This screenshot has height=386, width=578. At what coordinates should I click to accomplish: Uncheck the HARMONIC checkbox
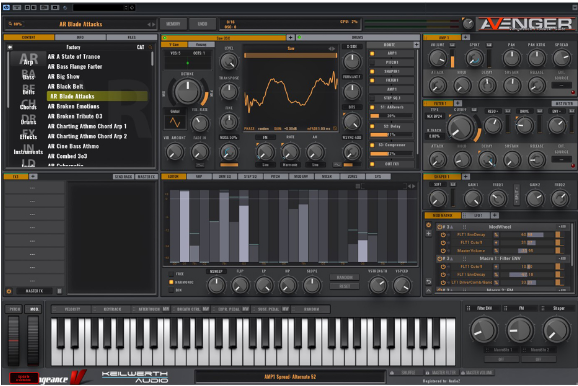(171, 282)
